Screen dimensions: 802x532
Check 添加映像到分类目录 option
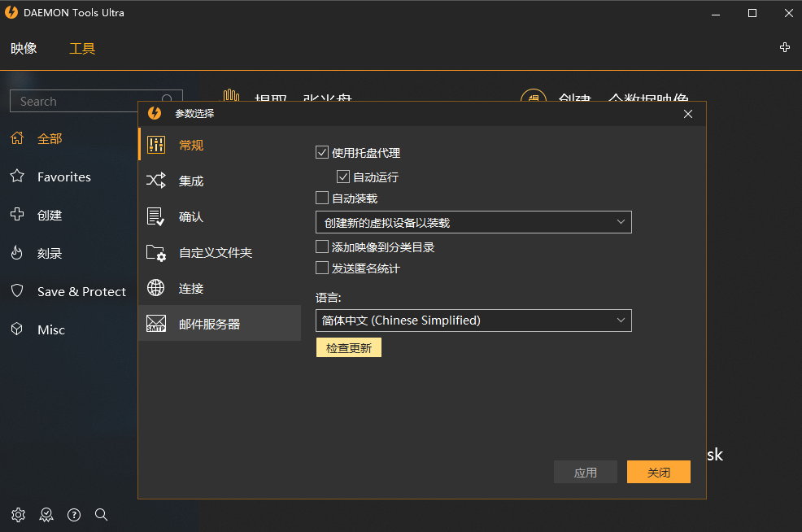click(x=322, y=246)
